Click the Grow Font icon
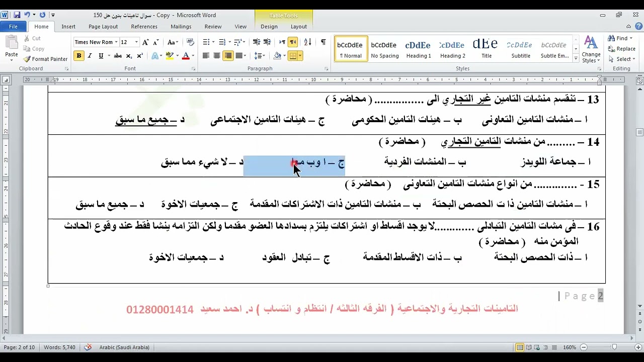The height and width of the screenshot is (362, 644). point(145,42)
